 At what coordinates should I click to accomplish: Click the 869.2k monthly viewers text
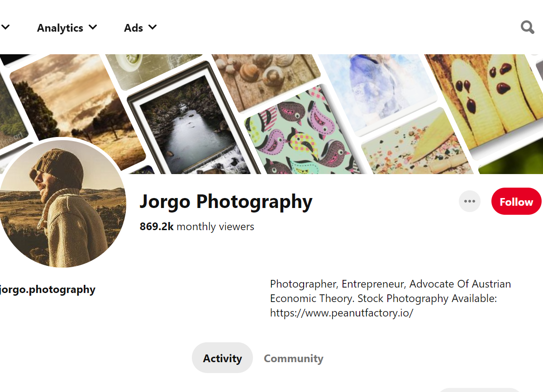point(197,227)
